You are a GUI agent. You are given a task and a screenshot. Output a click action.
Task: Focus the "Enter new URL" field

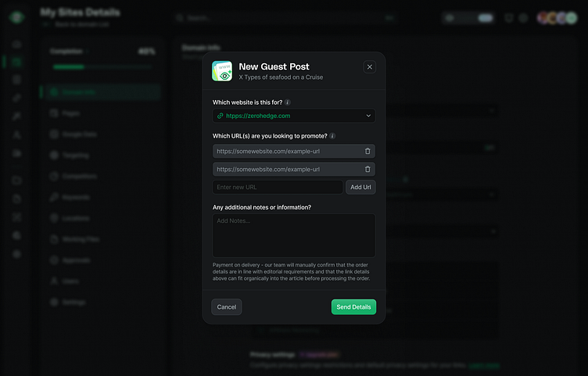coord(278,188)
